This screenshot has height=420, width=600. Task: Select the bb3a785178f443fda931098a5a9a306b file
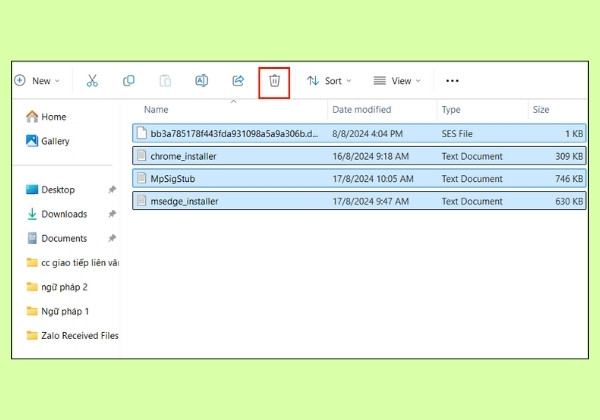click(359, 133)
